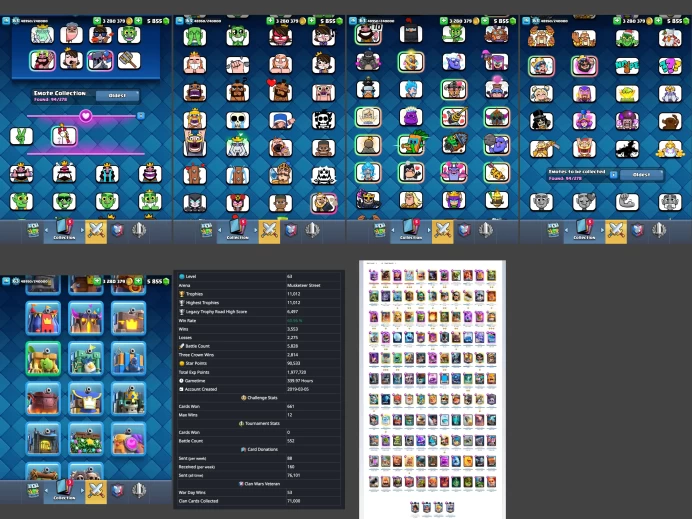
Task: Pick the orange carrot character emote in third panel
Action: 410,144
